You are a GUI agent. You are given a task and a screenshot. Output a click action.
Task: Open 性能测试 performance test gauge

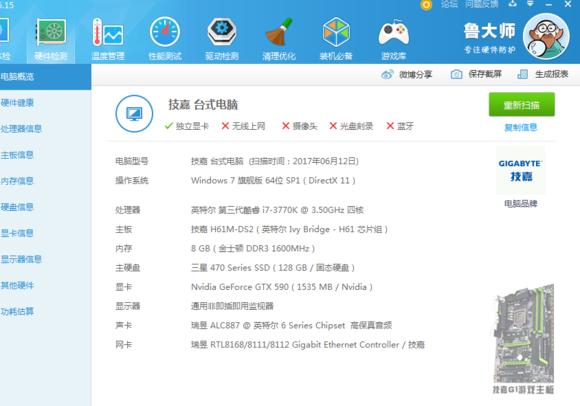click(x=165, y=39)
